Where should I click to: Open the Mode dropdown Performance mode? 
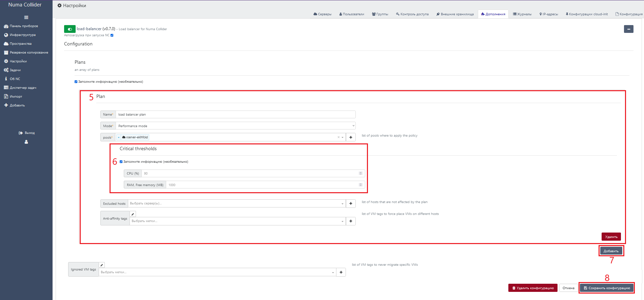point(235,126)
